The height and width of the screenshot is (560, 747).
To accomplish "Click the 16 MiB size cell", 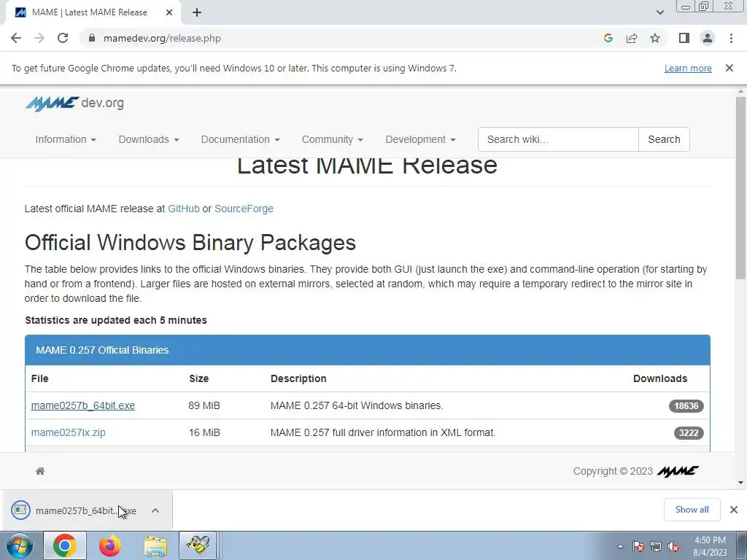I will 204,432.
